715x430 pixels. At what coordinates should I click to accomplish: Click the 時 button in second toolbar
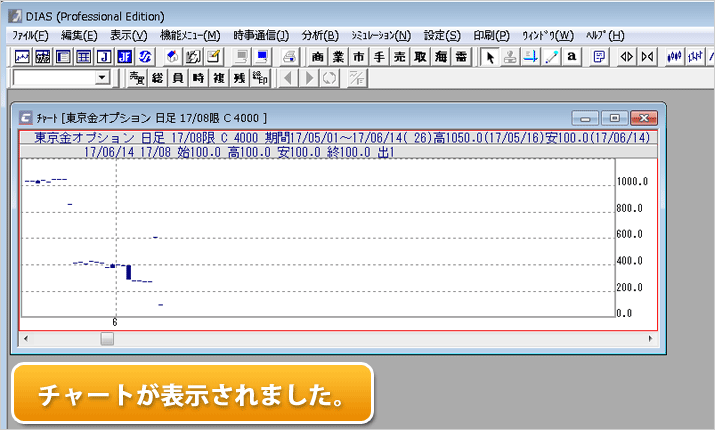click(x=198, y=78)
